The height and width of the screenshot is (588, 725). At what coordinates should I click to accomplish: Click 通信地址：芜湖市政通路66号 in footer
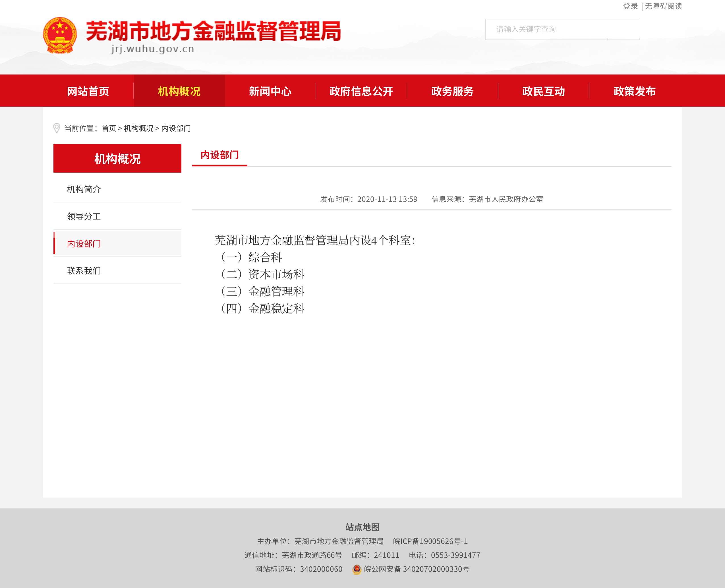pyautogui.click(x=293, y=556)
